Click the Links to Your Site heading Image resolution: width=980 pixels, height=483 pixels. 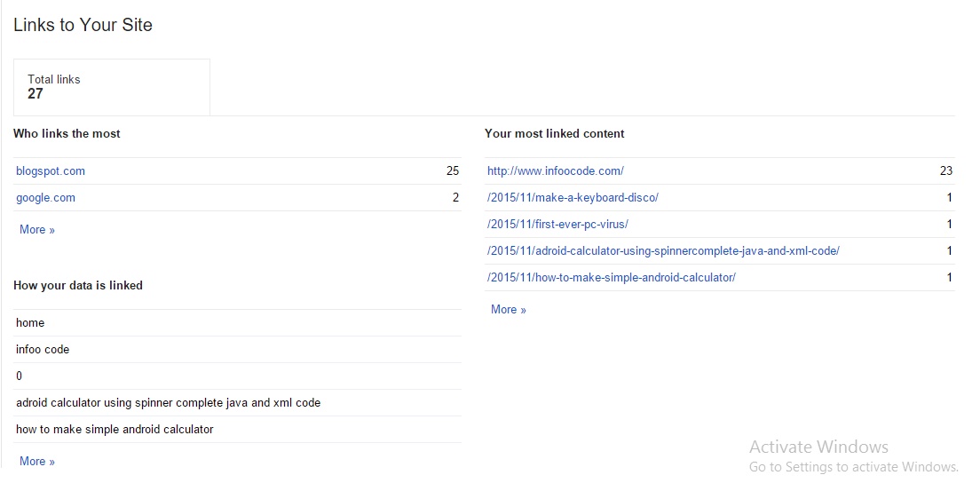[83, 25]
